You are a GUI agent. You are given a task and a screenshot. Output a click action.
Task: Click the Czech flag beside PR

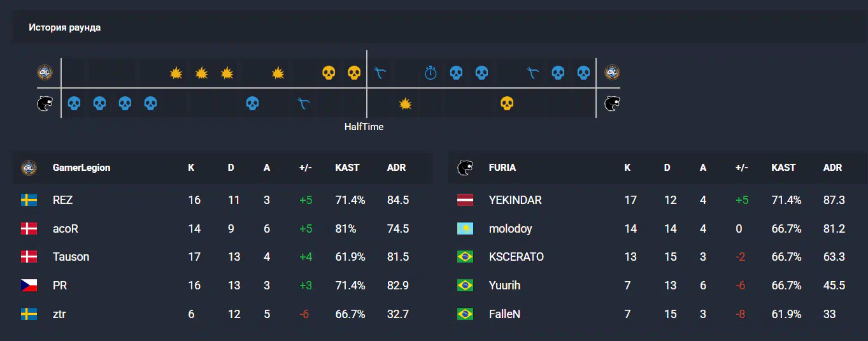[x=29, y=286]
